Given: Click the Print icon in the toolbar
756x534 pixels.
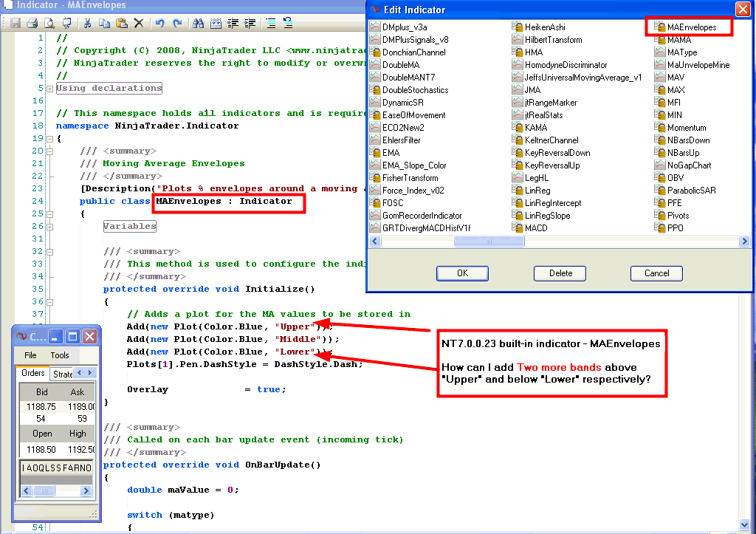Looking at the screenshot, I should pyautogui.click(x=32, y=23).
